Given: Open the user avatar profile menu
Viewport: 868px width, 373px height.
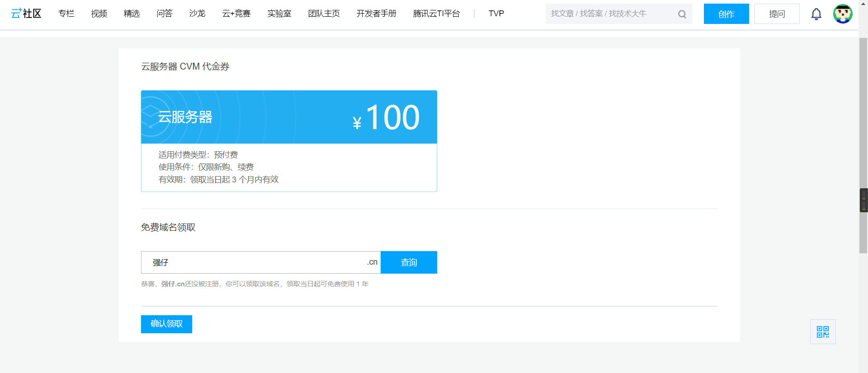Looking at the screenshot, I should coord(843,14).
